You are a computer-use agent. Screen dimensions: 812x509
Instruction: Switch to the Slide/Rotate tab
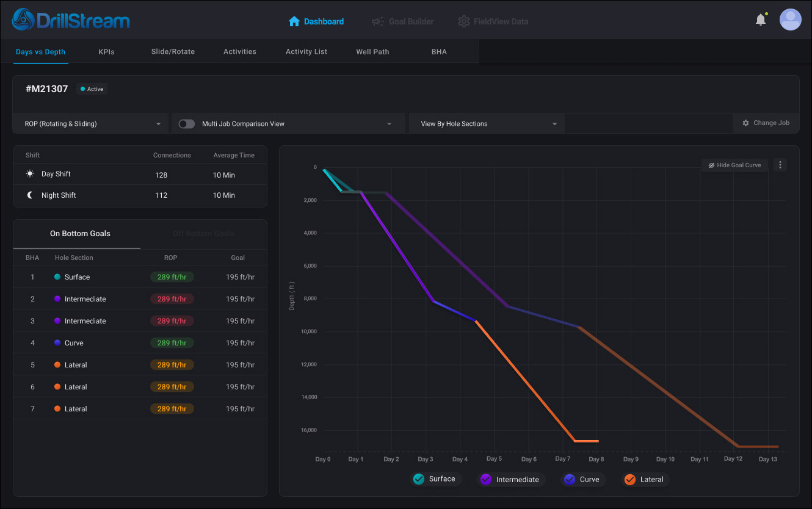click(173, 52)
